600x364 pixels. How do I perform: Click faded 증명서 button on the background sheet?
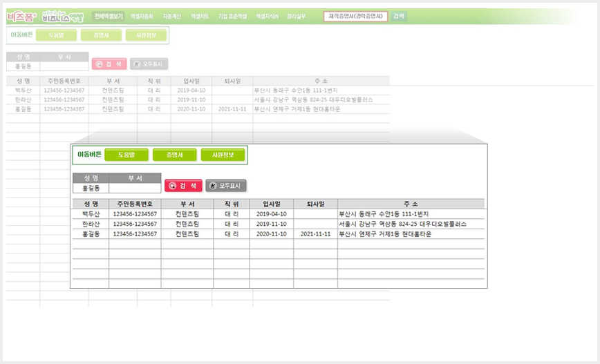(x=101, y=35)
